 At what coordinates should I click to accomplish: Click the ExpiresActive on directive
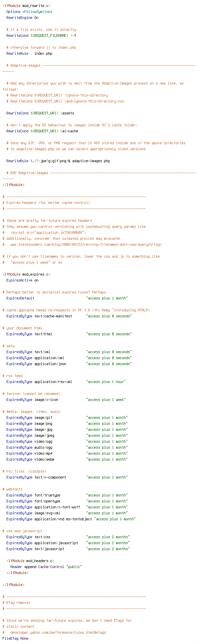pos(22,280)
